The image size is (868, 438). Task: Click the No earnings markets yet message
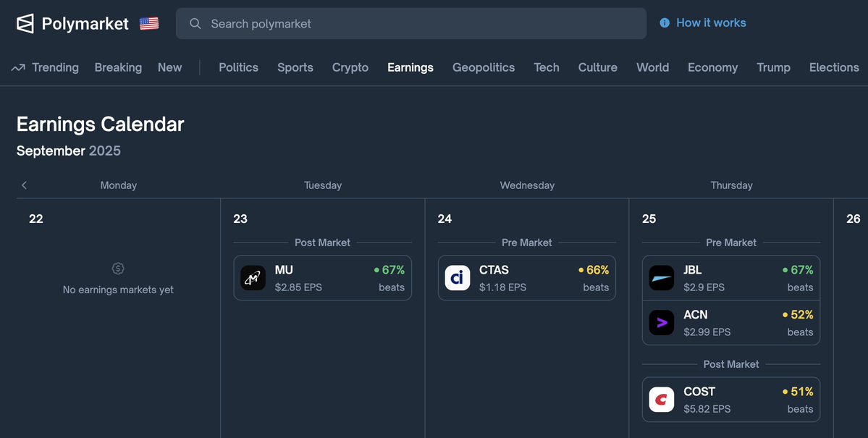click(118, 290)
